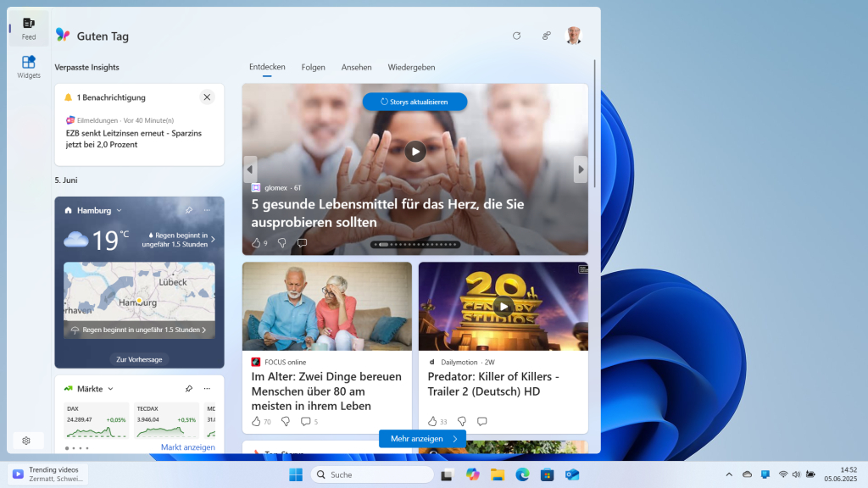Open the Im Alter article headline
Screen dimensions: 868x488
[326, 391]
